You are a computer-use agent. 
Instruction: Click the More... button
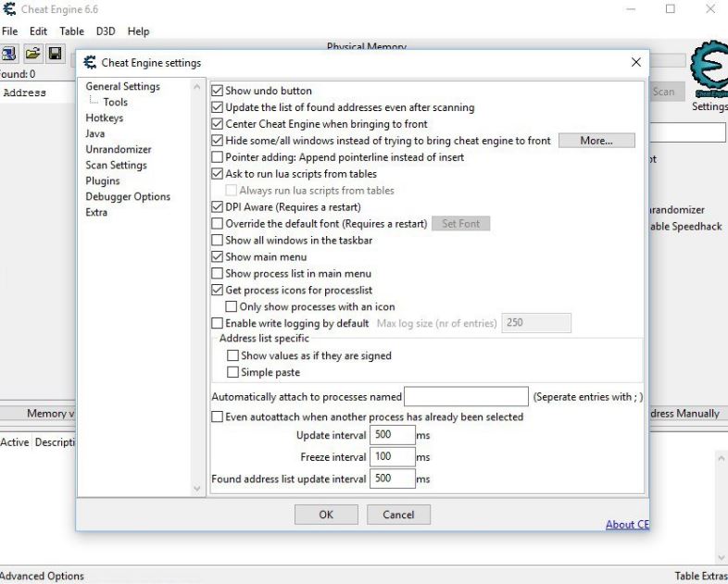point(596,141)
